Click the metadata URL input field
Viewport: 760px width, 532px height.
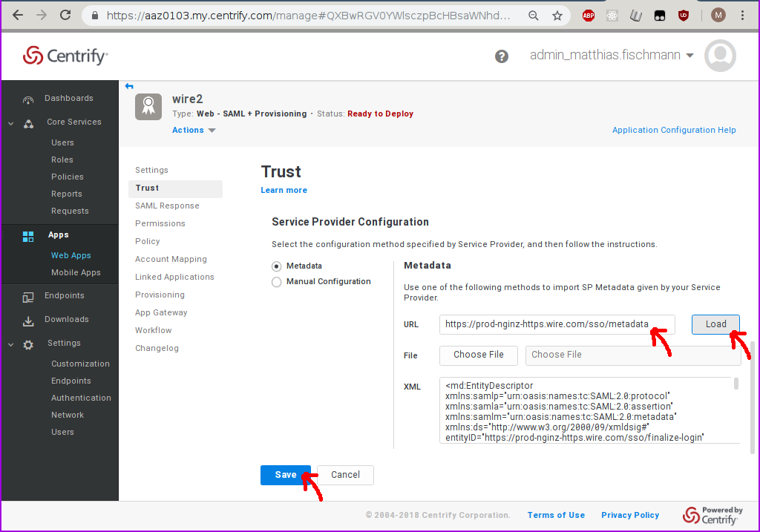tap(557, 324)
